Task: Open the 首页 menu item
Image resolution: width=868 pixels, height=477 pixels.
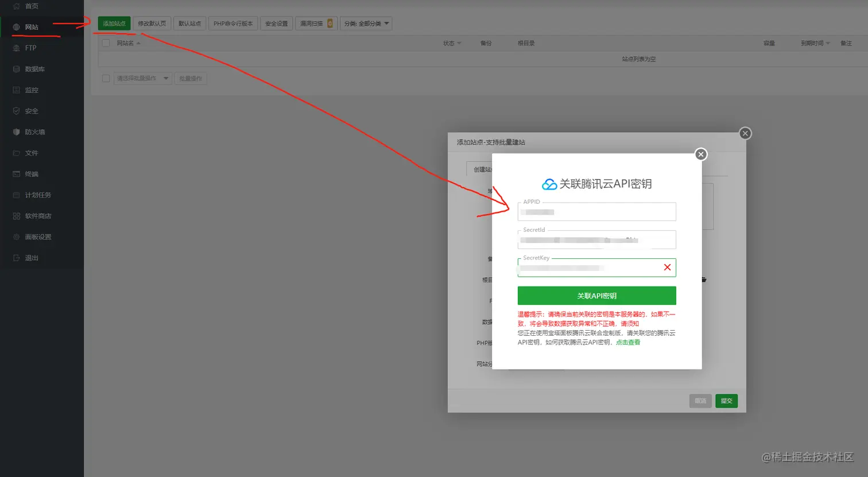Action: 32,6
